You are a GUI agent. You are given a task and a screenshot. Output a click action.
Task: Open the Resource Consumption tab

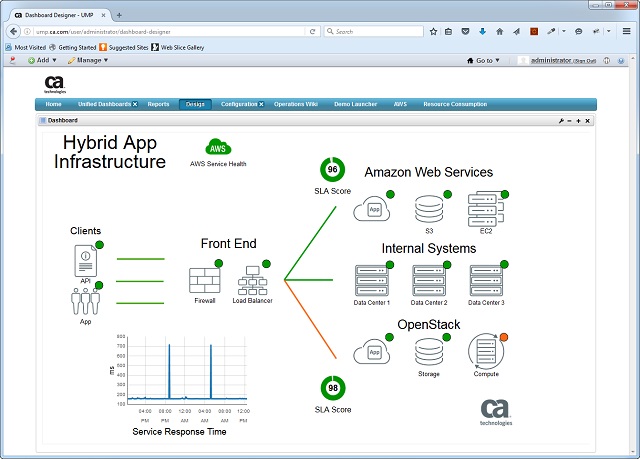(x=454, y=104)
